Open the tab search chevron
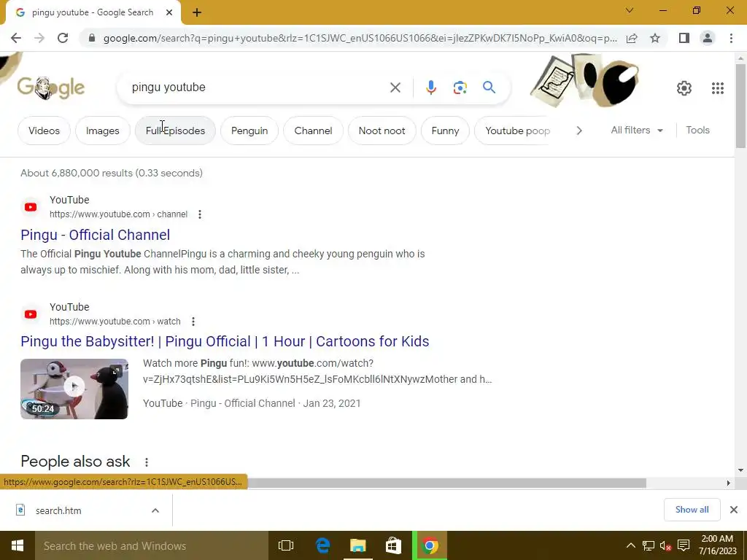 pos(630,10)
